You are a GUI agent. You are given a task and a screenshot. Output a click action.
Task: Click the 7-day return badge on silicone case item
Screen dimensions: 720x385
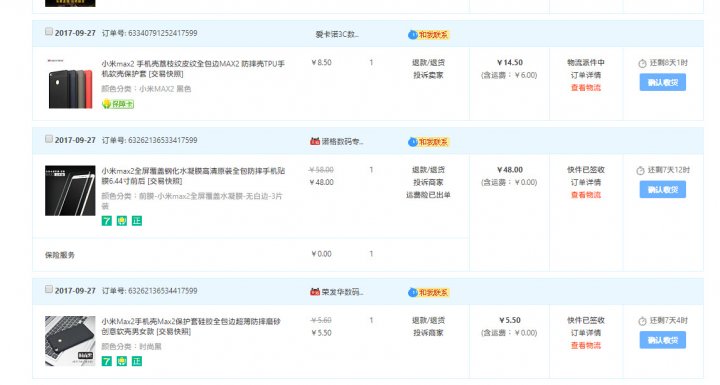click(107, 361)
